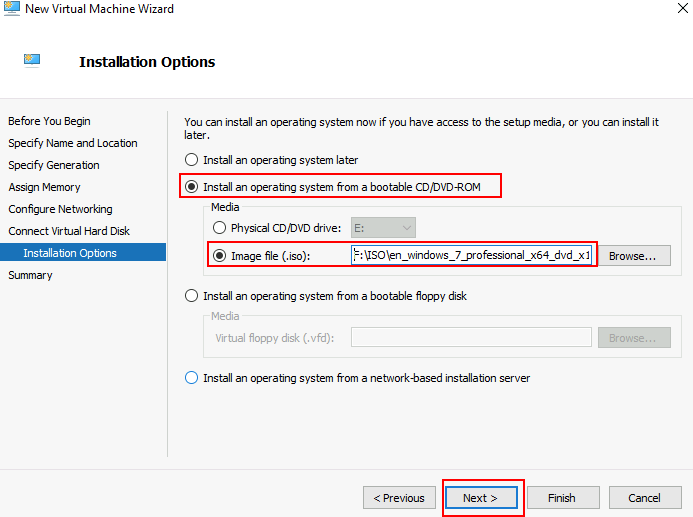This screenshot has width=693, height=517.
Task: Switch to the Assign Memory step
Action: point(44,187)
